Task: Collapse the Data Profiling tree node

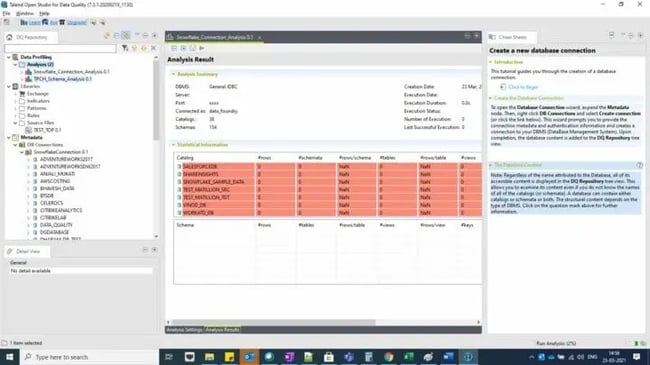Action: click(9, 57)
